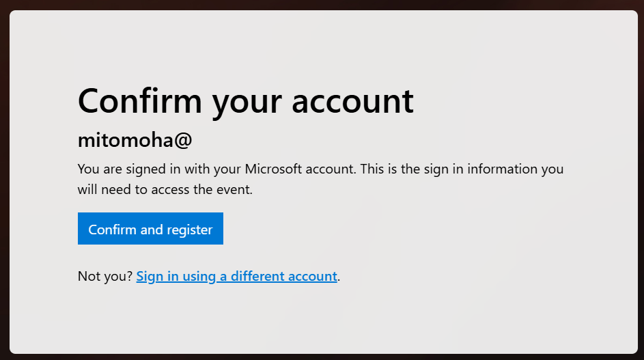
Task: Select the mitomoha@ account email text
Action: click(x=135, y=140)
